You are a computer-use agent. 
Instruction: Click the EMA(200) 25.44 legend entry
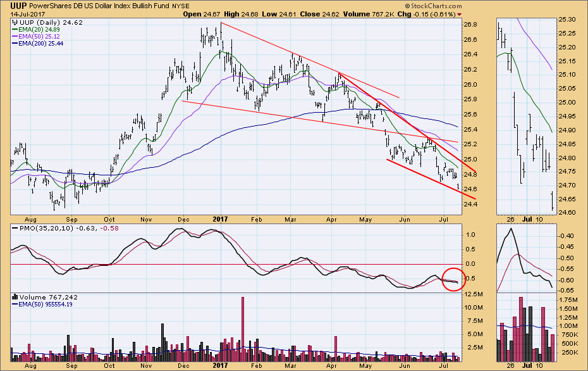41,44
